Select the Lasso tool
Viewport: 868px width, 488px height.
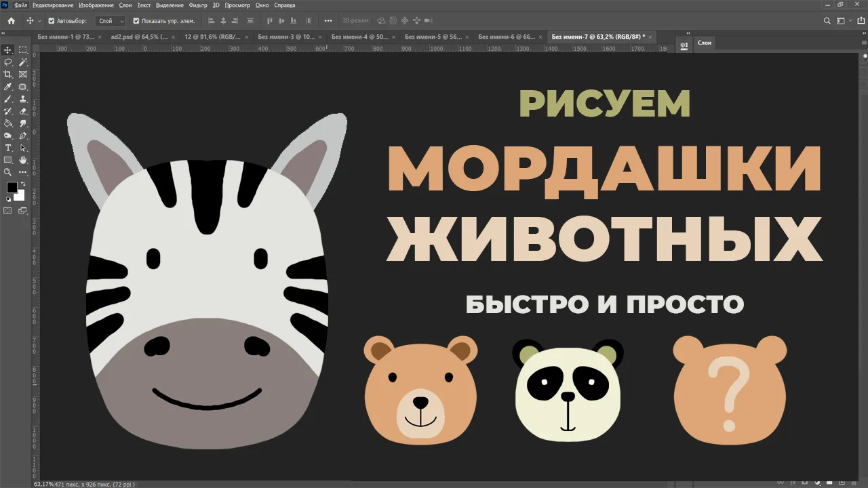8,62
